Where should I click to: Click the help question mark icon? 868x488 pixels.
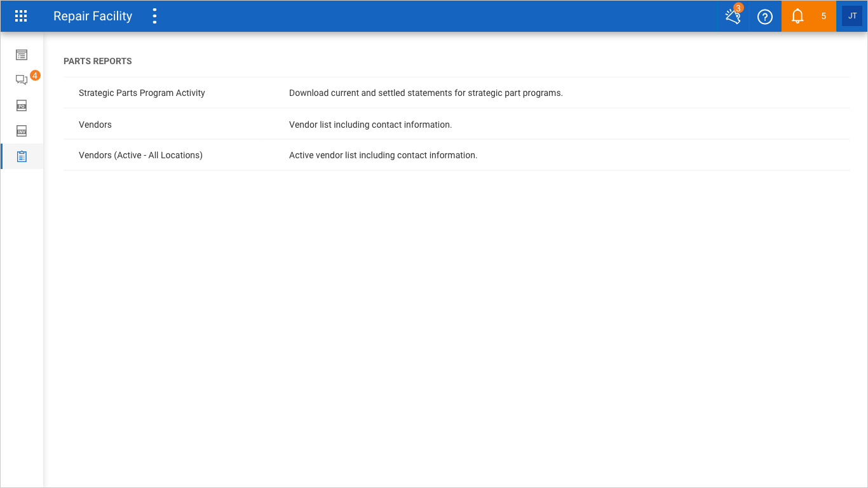765,17
